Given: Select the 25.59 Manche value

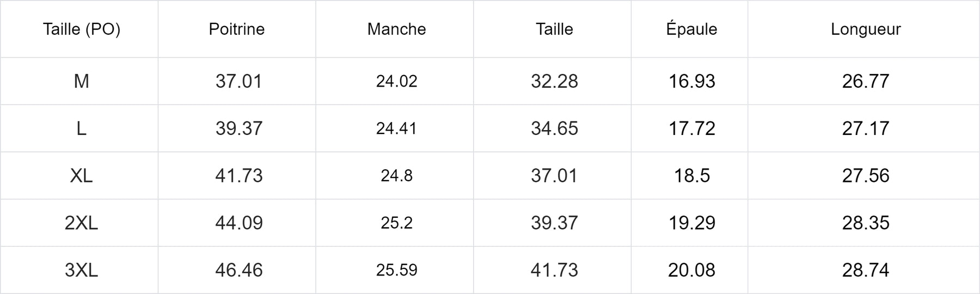Looking at the screenshot, I should [396, 270].
